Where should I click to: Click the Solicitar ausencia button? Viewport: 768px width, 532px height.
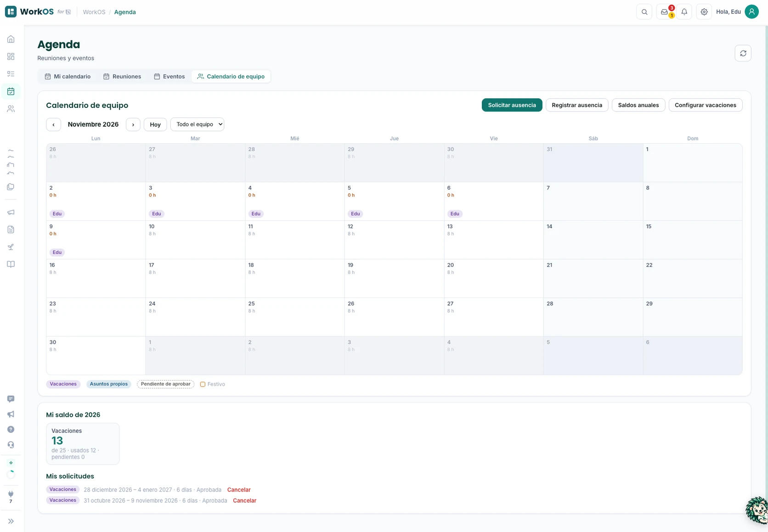coord(512,105)
